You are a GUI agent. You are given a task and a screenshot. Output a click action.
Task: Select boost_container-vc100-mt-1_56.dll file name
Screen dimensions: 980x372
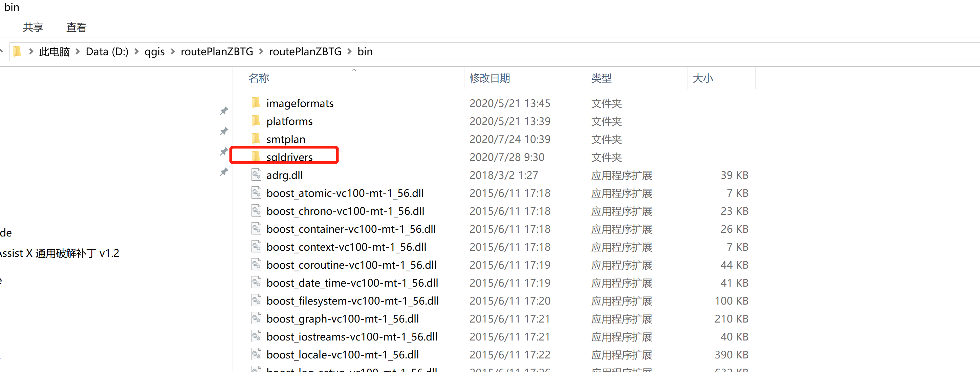[351, 229]
